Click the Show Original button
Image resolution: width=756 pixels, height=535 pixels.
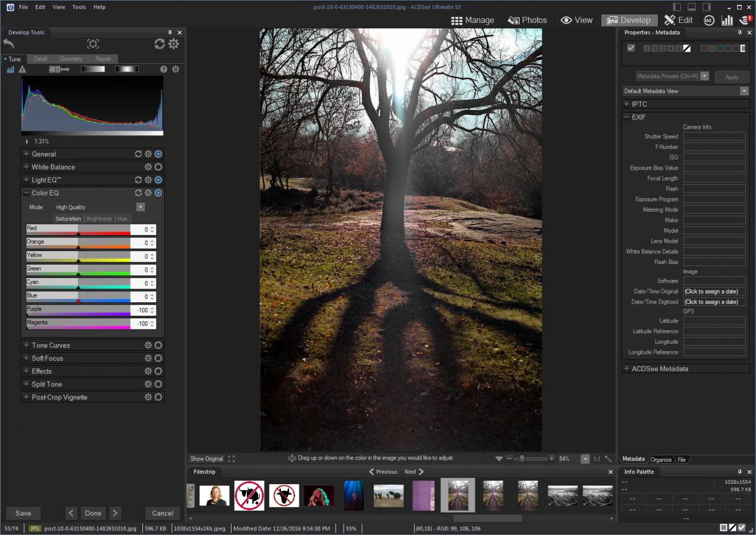pyautogui.click(x=206, y=459)
